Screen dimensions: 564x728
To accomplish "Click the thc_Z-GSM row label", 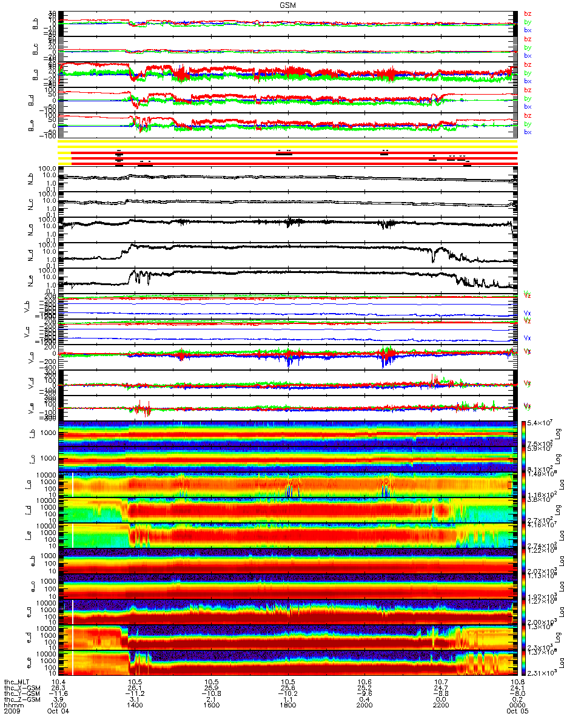I will pos(21,701).
